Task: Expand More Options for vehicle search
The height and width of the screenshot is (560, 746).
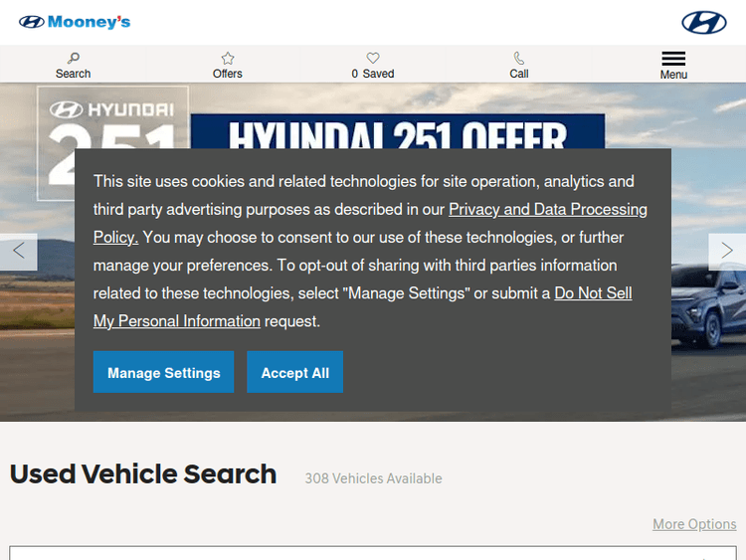Action: coord(694,524)
